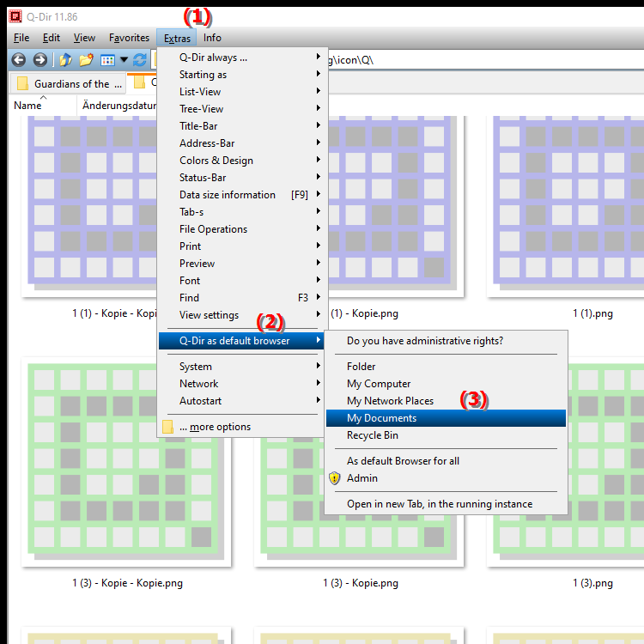Expand the Address-Bar submenu
The image size is (644, 644).
[242, 143]
